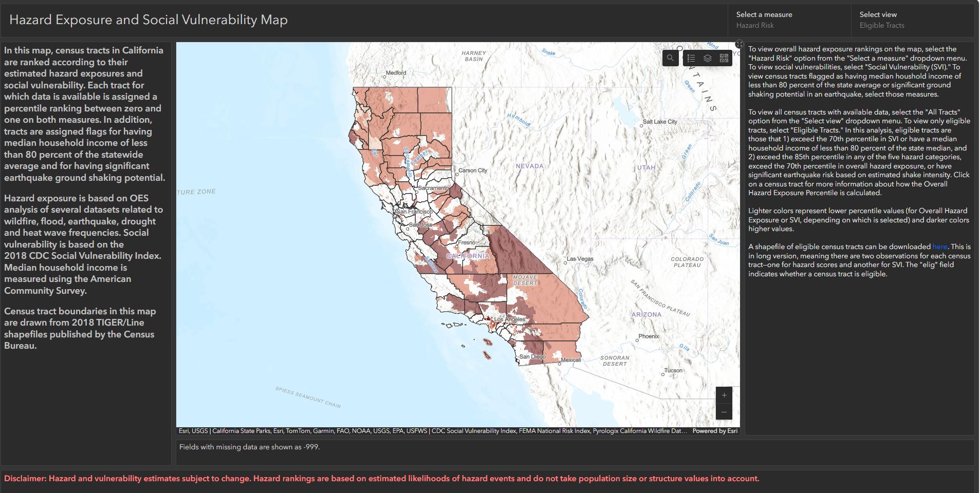Image resolution: width=980 pixels, height=493 pixels.
Task: Open the map search tool
Action: click(670, 58)
